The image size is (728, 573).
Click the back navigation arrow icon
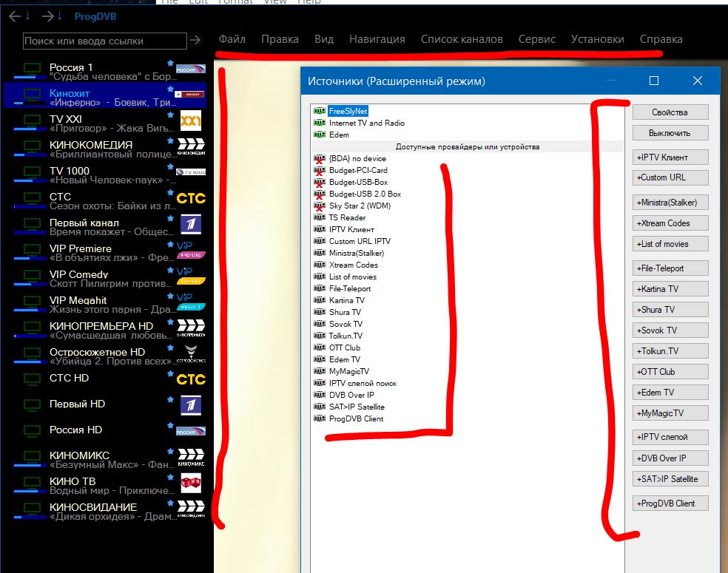[x=15, y=16]
